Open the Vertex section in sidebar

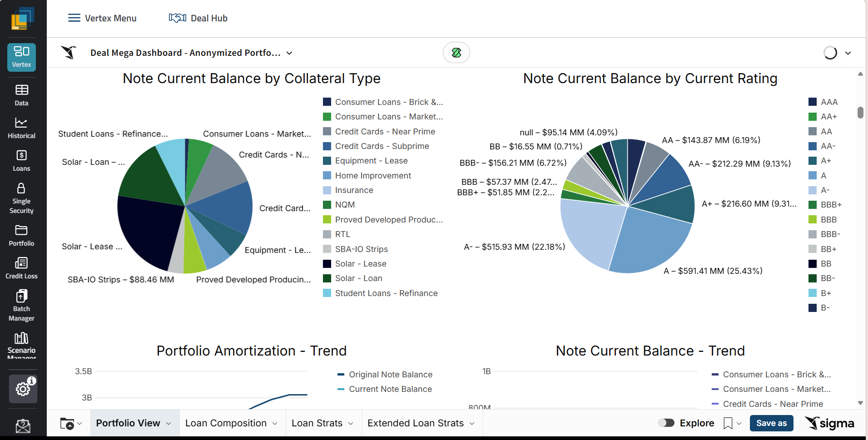(21, 57)
